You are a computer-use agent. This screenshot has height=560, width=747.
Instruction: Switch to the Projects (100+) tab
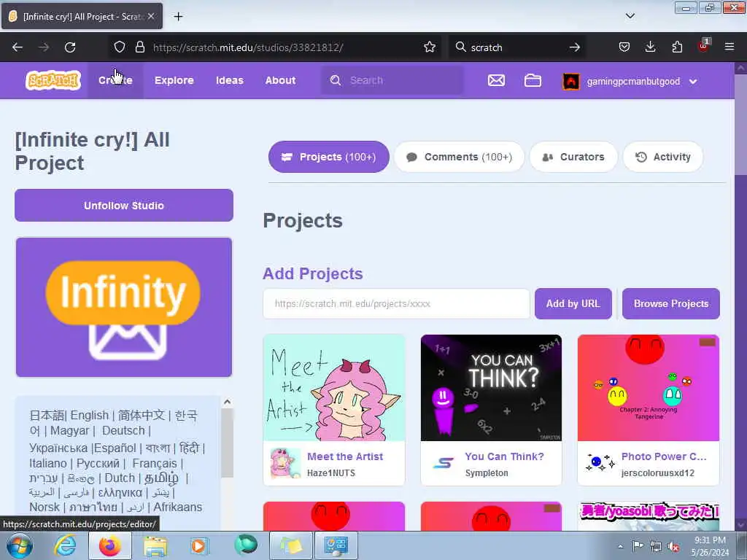pos(329,157)
